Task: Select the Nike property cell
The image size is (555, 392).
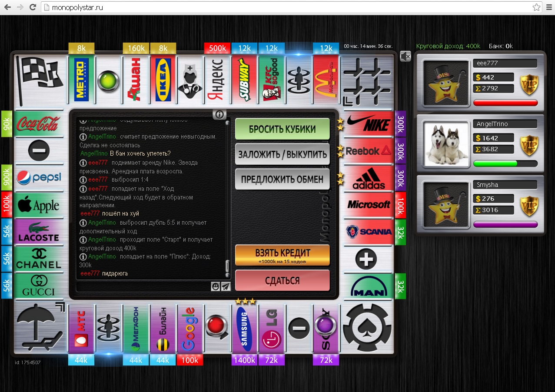Action: pyautogui.click(x=369, y=124)
